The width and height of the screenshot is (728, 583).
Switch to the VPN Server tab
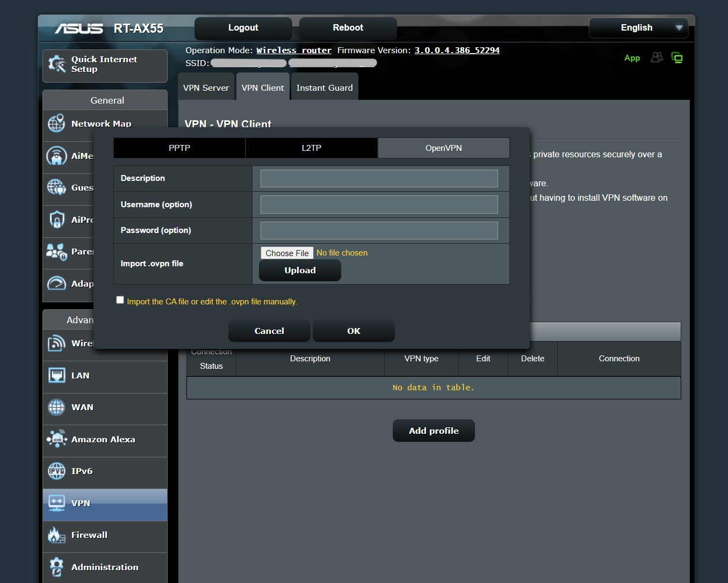(x=206, y=86)
